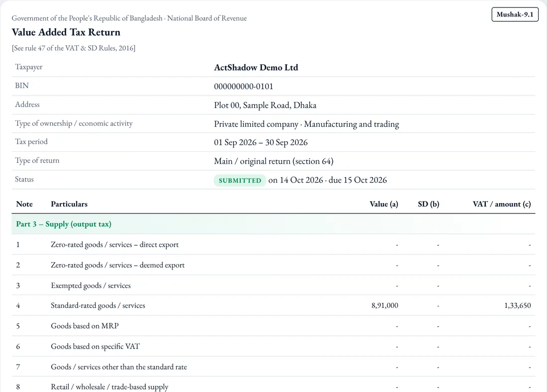Select row Goods / services other than standard rate
The width and height of the screenshot is (547, 392).
tap(273, 367)
